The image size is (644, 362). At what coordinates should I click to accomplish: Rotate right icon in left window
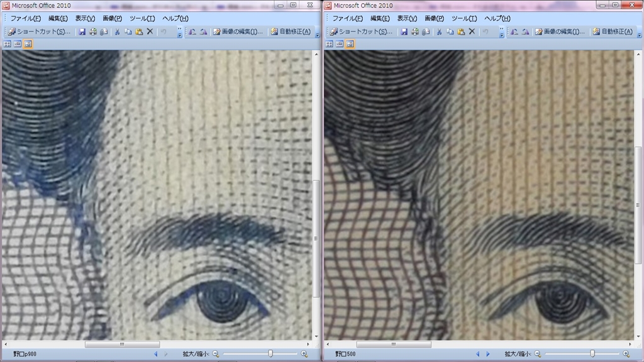pyautogui.click(x=203, y=31)
